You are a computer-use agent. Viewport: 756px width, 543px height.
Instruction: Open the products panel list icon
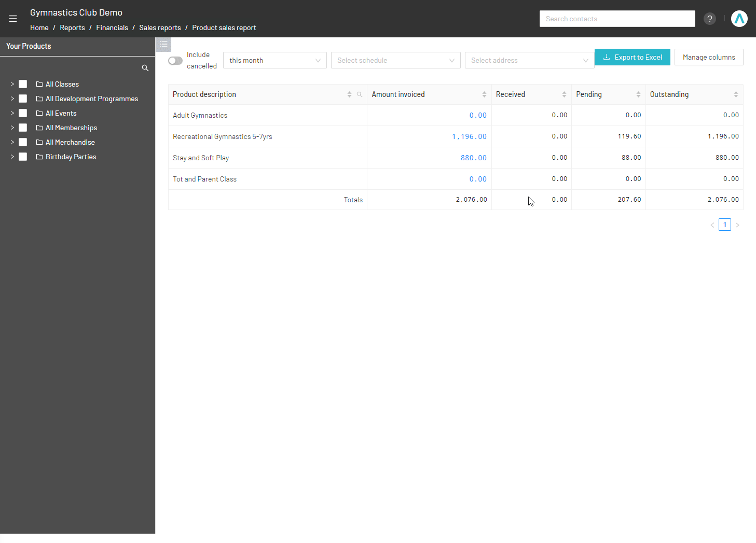point(163,44)
